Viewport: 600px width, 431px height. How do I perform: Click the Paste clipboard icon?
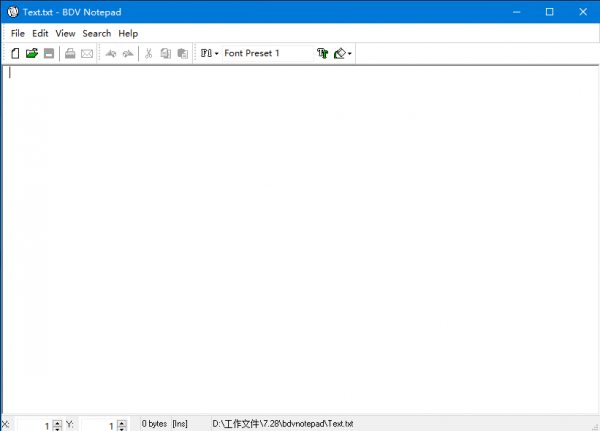coord(182,53)
